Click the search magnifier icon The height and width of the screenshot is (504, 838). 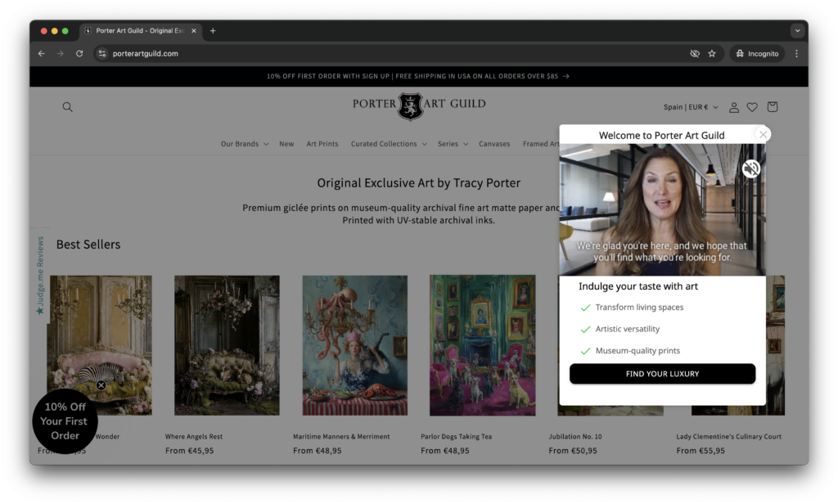coord(68,107)
